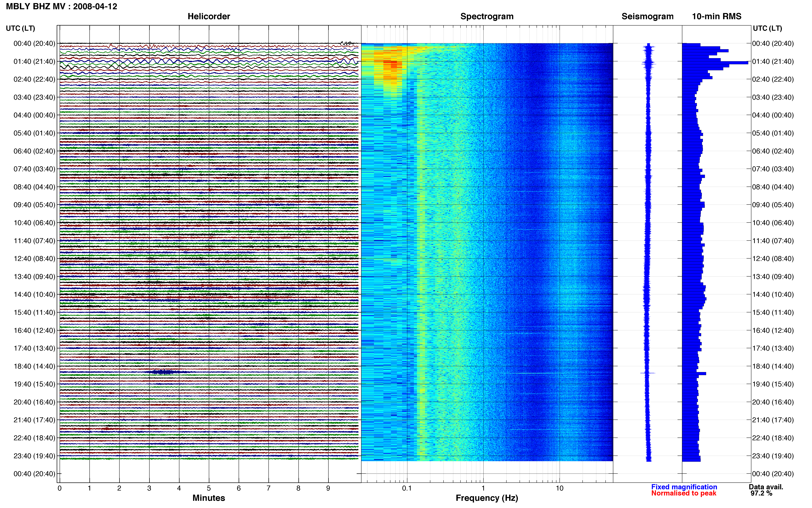The width and height of the screenshot is (812, 508).
Task: Select the 'Seismogram' panel heading
Action: 648,16
